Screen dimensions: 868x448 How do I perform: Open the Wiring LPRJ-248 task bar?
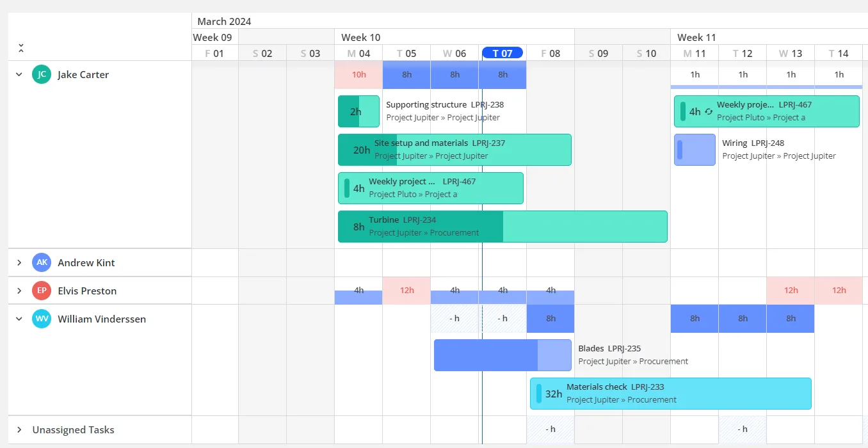coord(695,150)
